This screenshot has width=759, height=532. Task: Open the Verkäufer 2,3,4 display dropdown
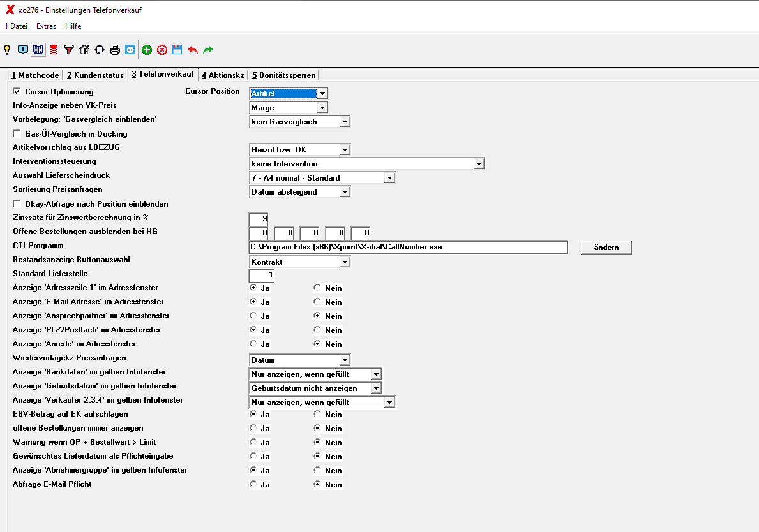(x=389, y=402)
